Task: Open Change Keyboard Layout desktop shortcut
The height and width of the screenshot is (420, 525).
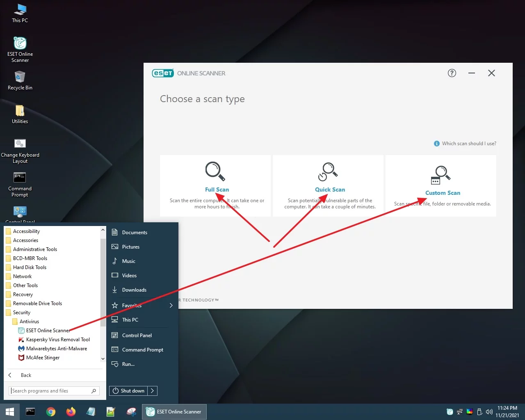Action: [20, 151]
